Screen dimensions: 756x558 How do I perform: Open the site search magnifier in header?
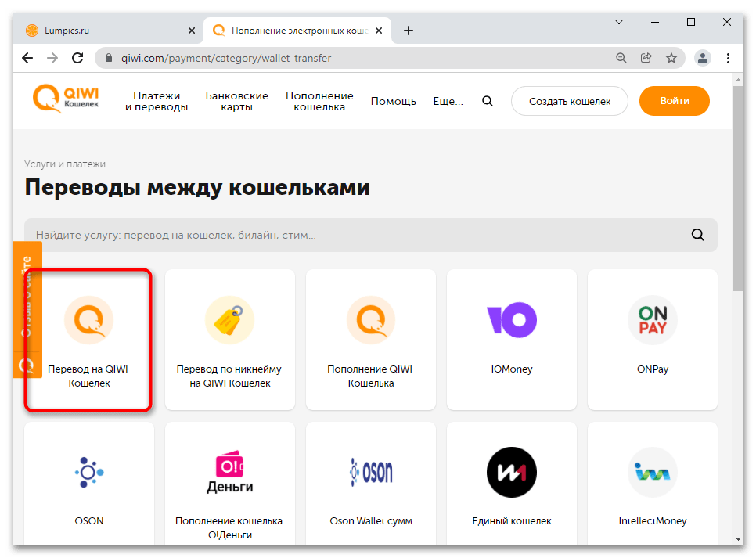[488, 101]
